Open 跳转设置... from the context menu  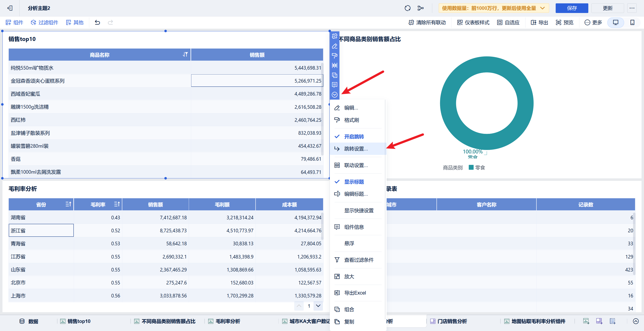(356, 149)
